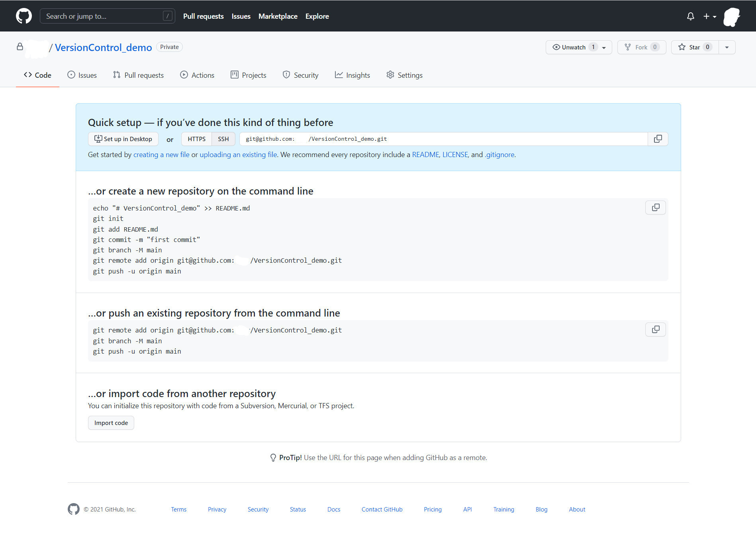Open the Privacy footer link

point(217,509)
